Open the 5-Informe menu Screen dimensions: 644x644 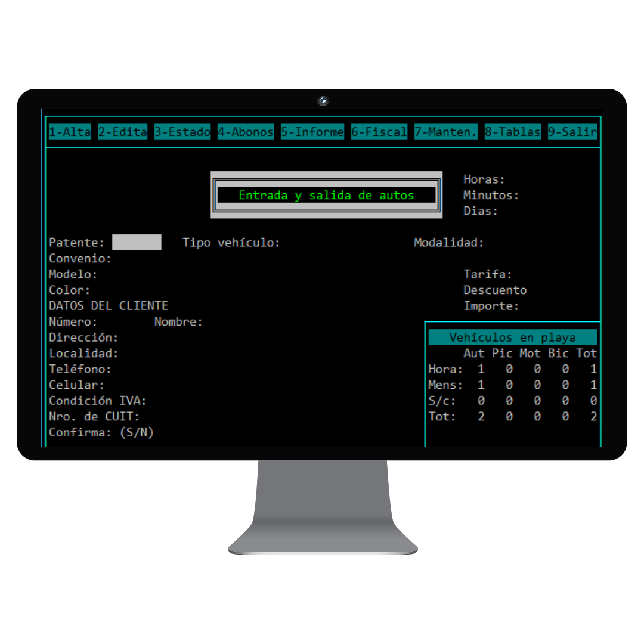[312, 132]
